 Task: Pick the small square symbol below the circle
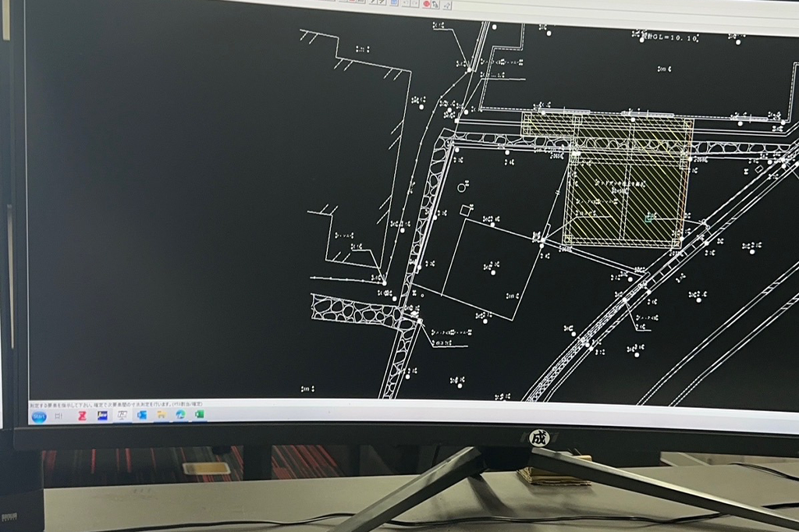tap(466, 210)
